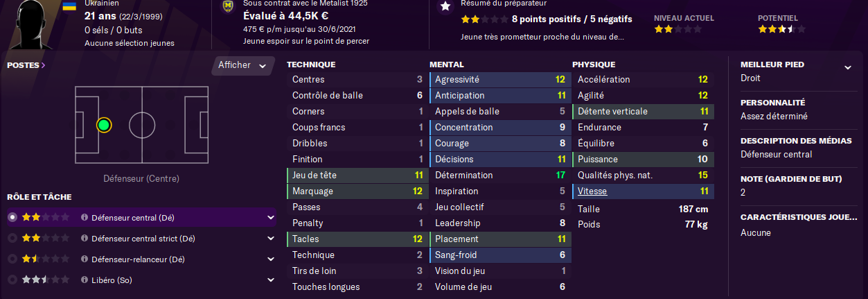Click info icon next to Libéro (So)
Screen dimensions: 868x299
[x=85, y=280]
